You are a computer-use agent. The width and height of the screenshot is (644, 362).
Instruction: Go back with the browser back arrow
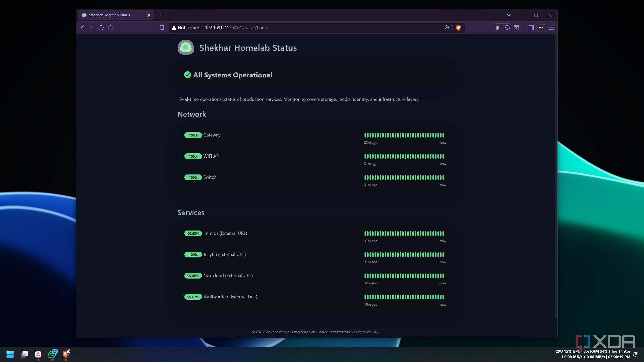click(x=83, y=28)
